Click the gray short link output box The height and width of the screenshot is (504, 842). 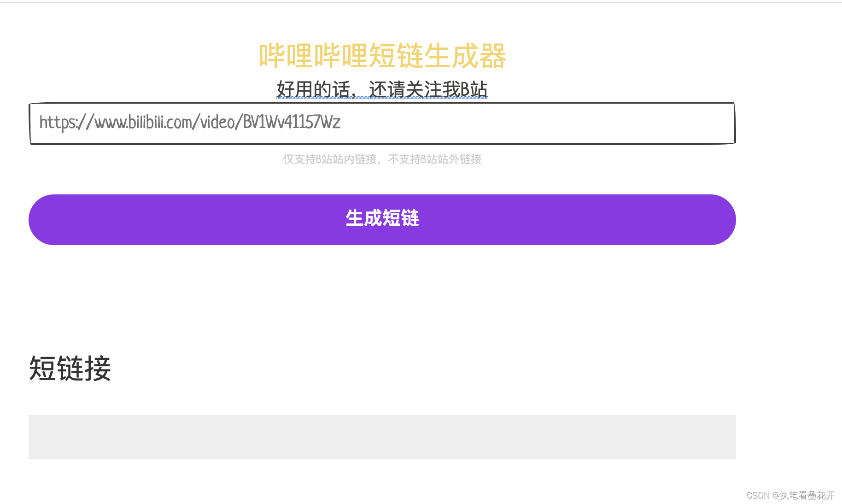click(x=382, y=437)
